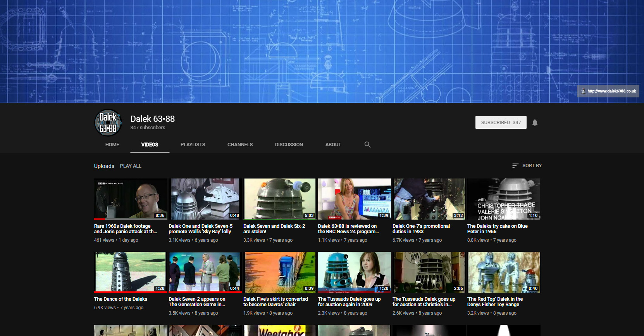Open the Red Top Dalek toy thumbnail
Screen dimensions: 644x336
point(504,272)
